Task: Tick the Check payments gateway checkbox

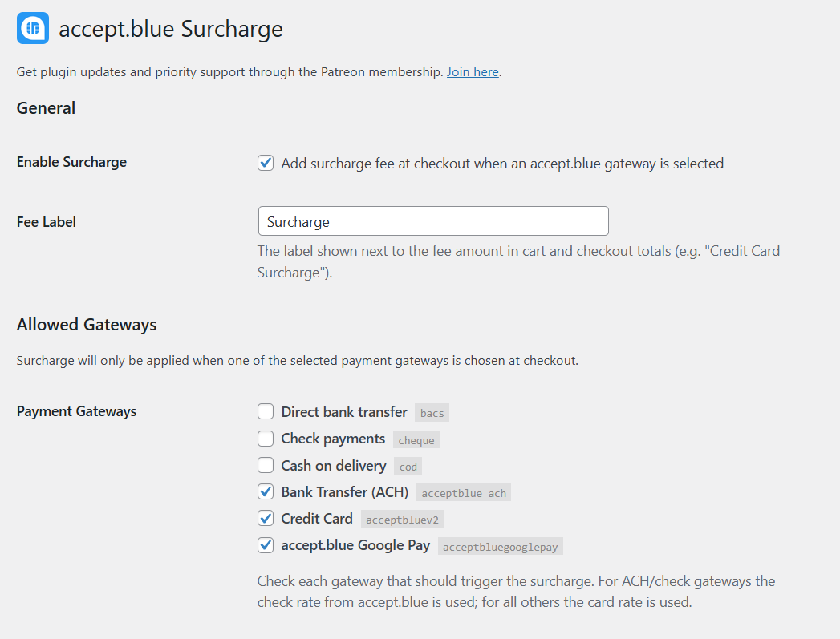Action: [266, 439]
